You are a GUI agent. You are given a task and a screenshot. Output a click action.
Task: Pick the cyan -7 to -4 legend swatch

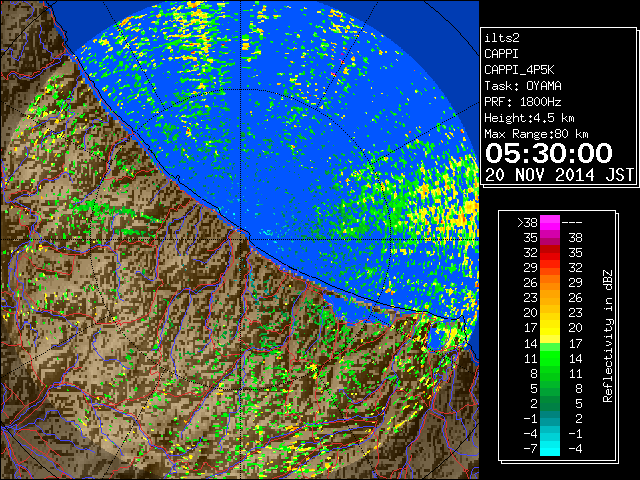click(x=550, y=449)
